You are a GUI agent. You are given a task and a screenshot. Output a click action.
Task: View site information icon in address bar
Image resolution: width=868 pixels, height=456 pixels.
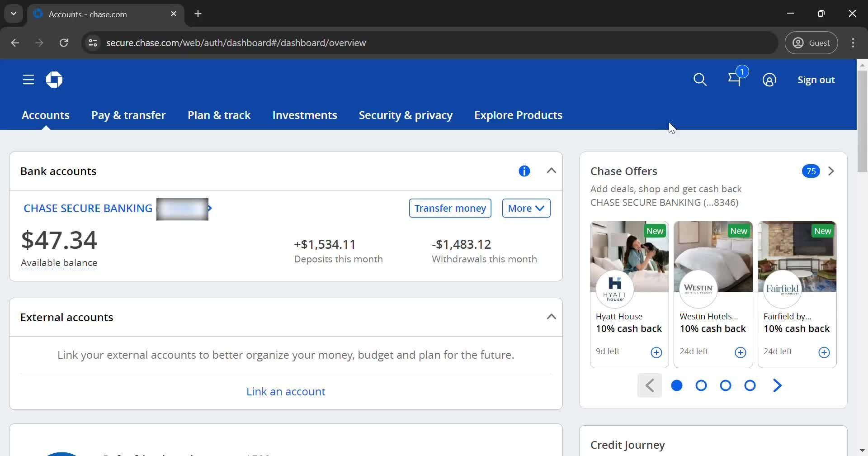[93, 43]
